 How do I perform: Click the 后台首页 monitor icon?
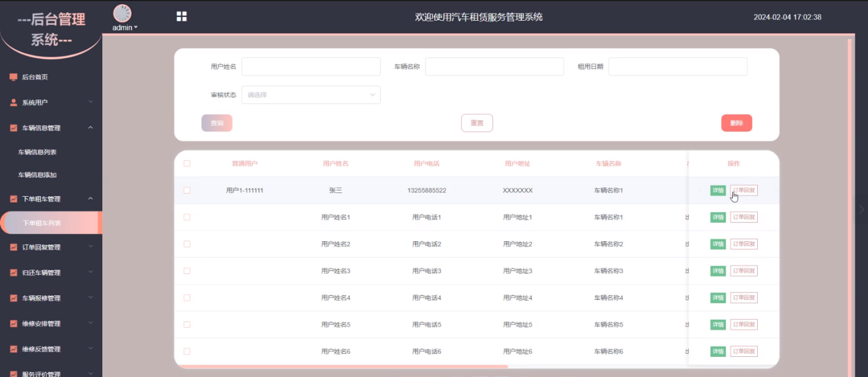pos(13,77)
